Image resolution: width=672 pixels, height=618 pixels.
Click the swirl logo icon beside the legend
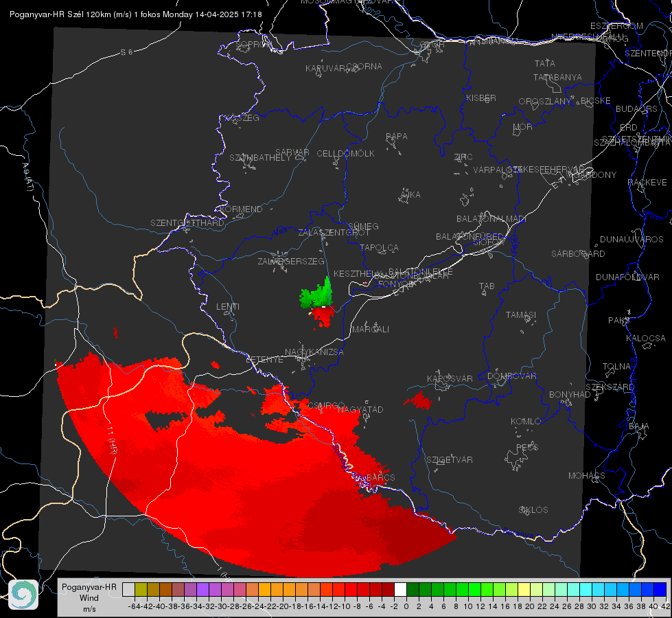[x=23, y=595]
